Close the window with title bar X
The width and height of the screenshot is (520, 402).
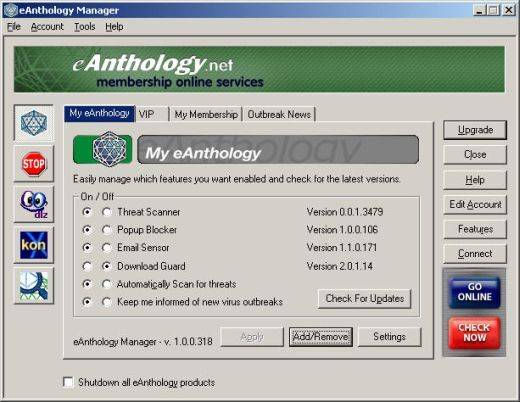pyautogui.click(x=509, y=10)
